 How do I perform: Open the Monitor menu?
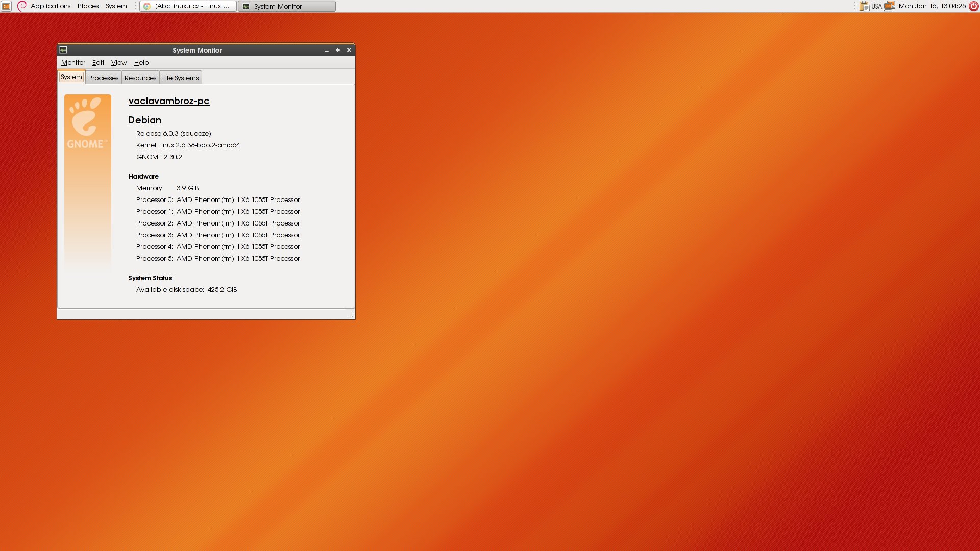click(73, 63)
